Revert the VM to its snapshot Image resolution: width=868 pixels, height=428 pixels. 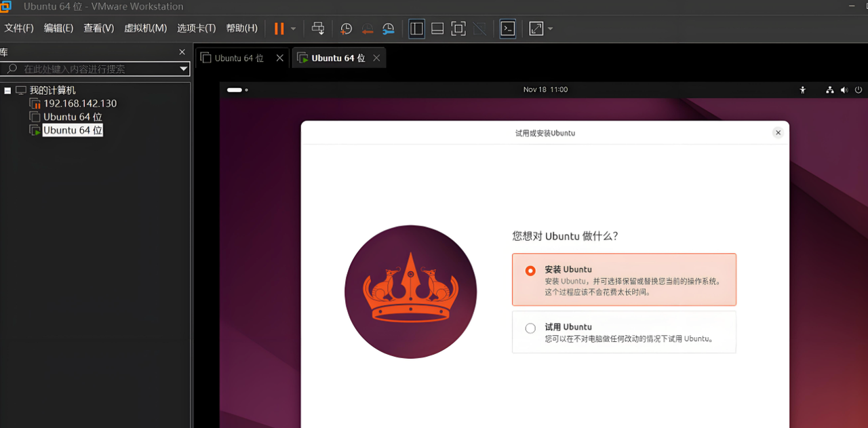click(368, 28)
